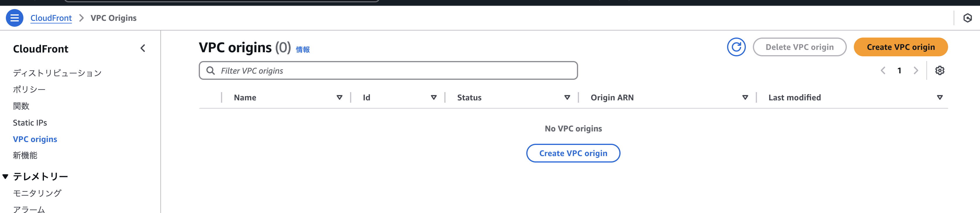980x213 pixels.
Task: Open table preferences gear icon
Action: 939,70
